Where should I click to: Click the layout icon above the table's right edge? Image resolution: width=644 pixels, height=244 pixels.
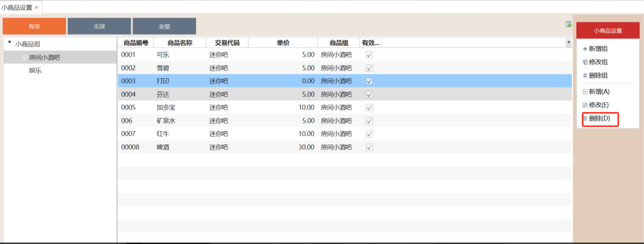[x=568, y=24]
